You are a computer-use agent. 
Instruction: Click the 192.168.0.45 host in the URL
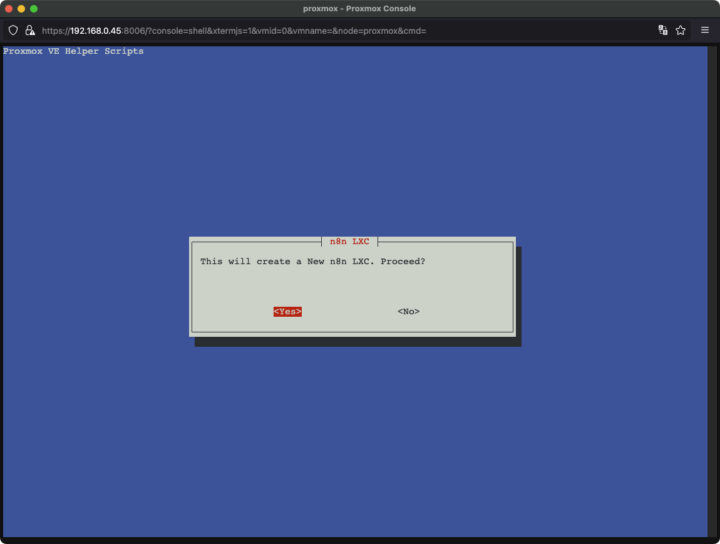pyautogui.click(x=95, y=30)
